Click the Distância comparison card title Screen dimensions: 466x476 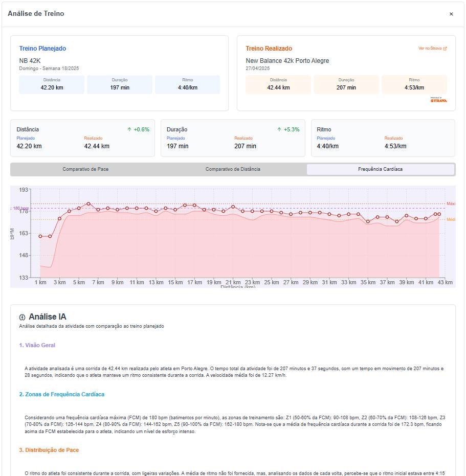[28, 130]
